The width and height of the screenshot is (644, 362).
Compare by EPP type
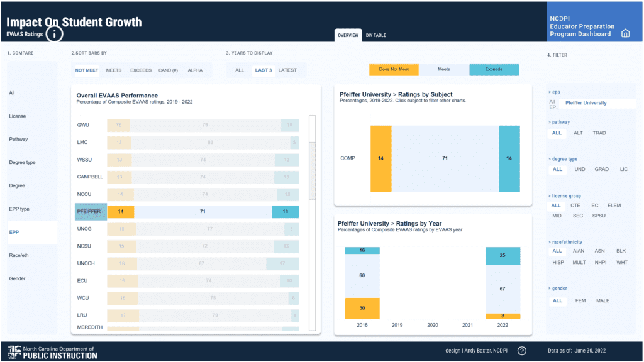(19, 209)
